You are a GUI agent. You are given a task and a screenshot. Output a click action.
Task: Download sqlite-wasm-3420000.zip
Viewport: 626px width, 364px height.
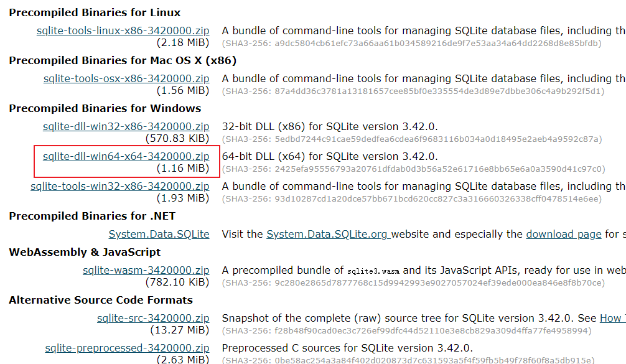146,270
